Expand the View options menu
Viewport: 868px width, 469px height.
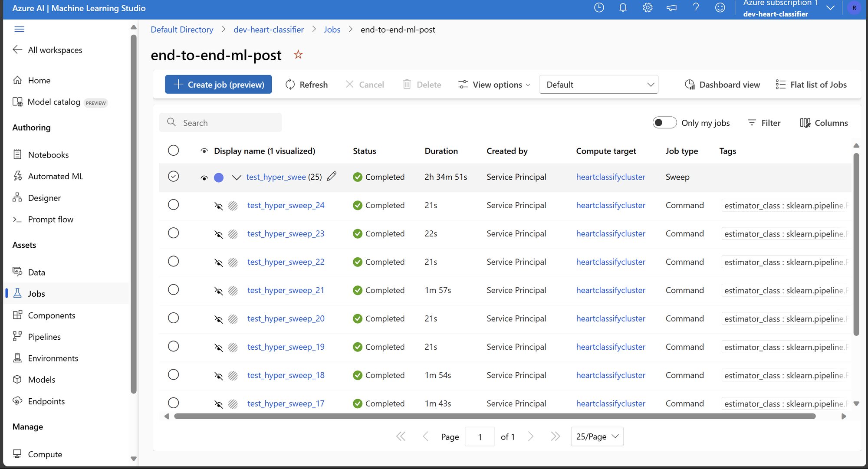click(494, 84)
